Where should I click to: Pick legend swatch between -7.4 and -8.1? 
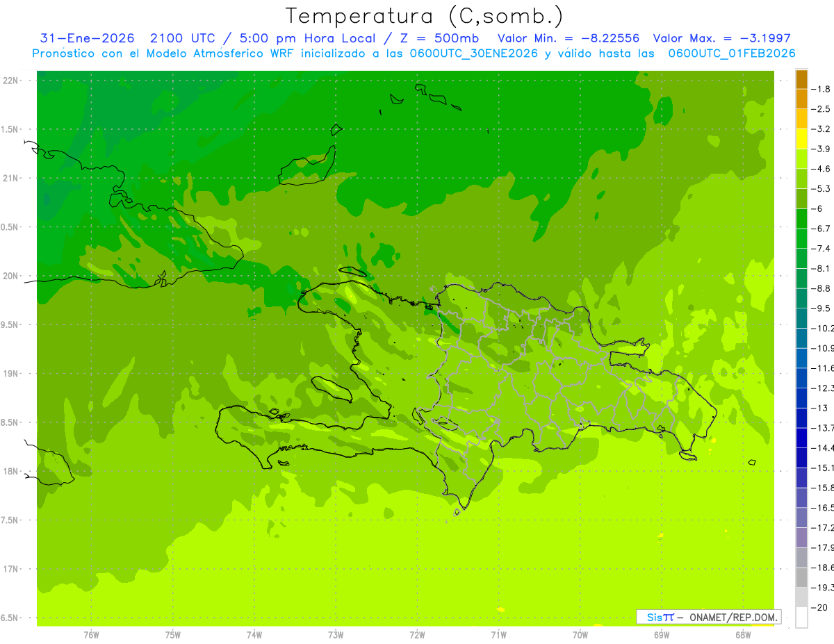tap(801, 258)
